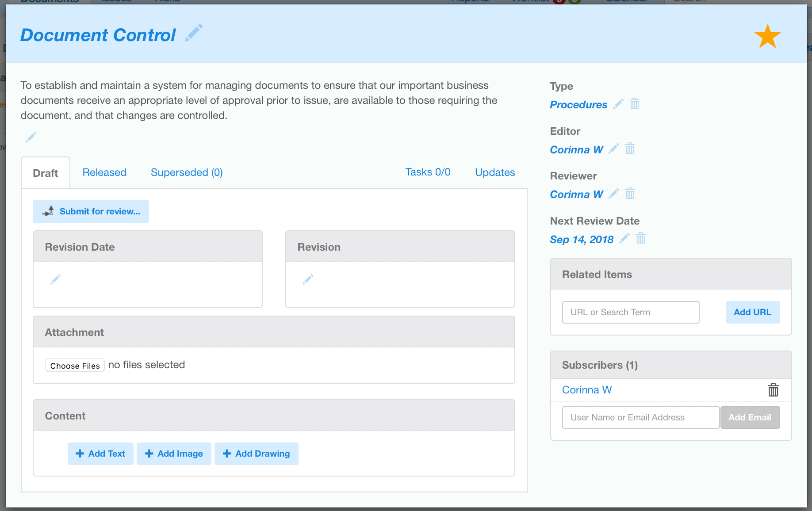The width and height of the screenshot is (812, 511).
Task: Open the Procedures type link
Action: (x=578, y=105)
